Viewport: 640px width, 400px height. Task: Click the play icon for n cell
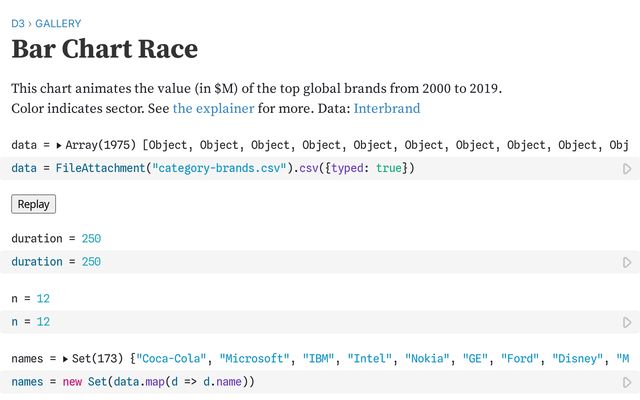(627, 322)
